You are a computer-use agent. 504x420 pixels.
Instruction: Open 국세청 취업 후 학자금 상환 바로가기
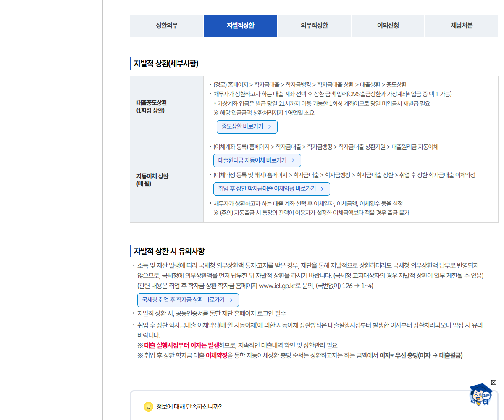coord(188,300)
